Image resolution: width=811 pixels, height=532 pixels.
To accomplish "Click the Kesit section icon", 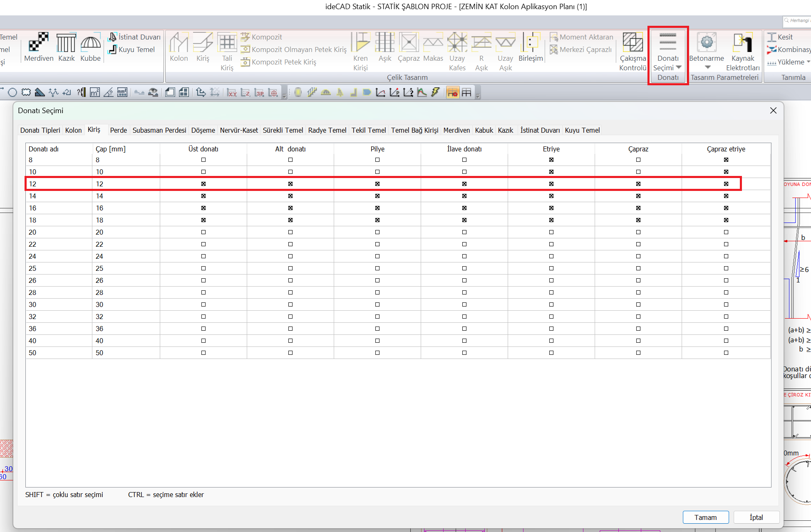I will point(772,37).
